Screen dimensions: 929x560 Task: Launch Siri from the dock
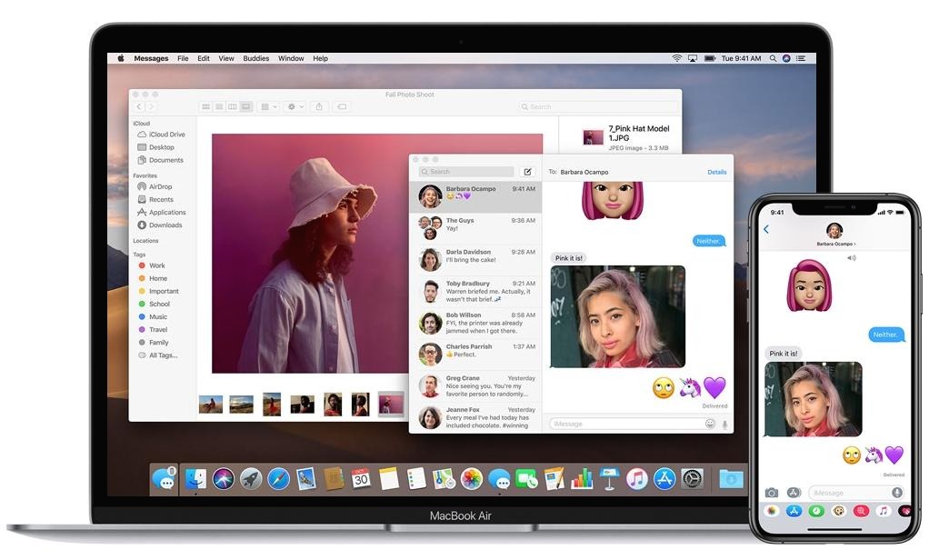224,478
